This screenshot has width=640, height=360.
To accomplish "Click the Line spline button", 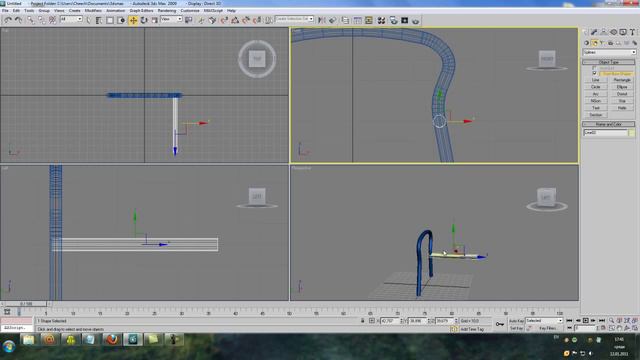I will coord(596,80).
